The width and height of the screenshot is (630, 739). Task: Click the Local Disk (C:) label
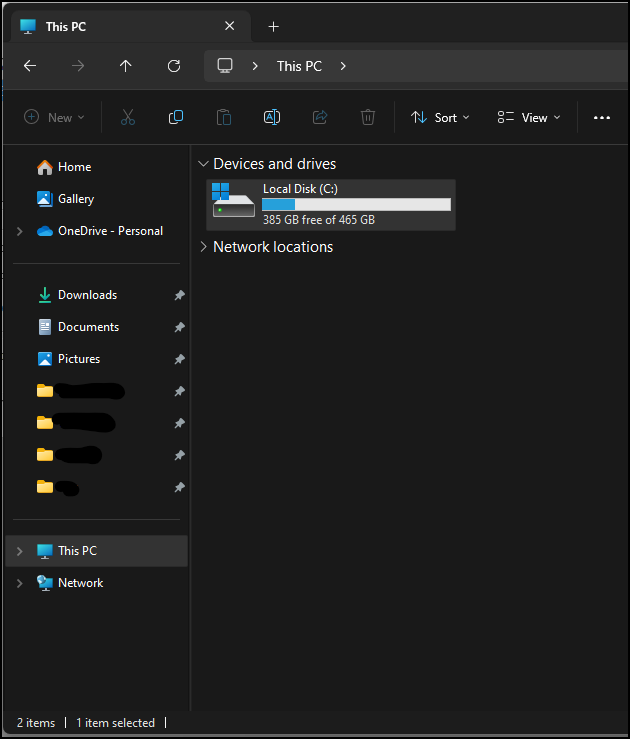click(300, 189)
